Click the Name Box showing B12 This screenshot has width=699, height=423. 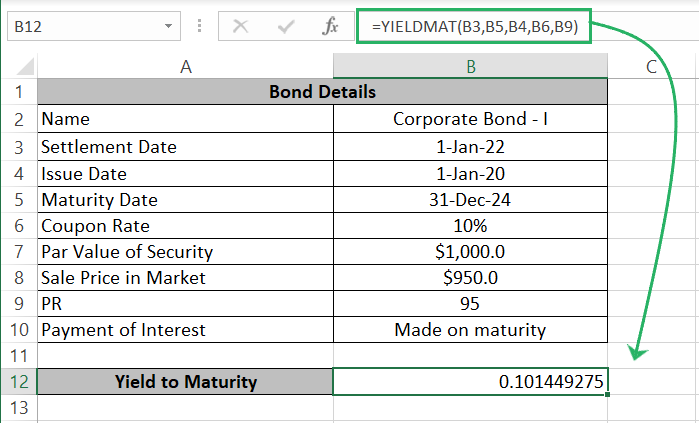(x=80, y=28)
